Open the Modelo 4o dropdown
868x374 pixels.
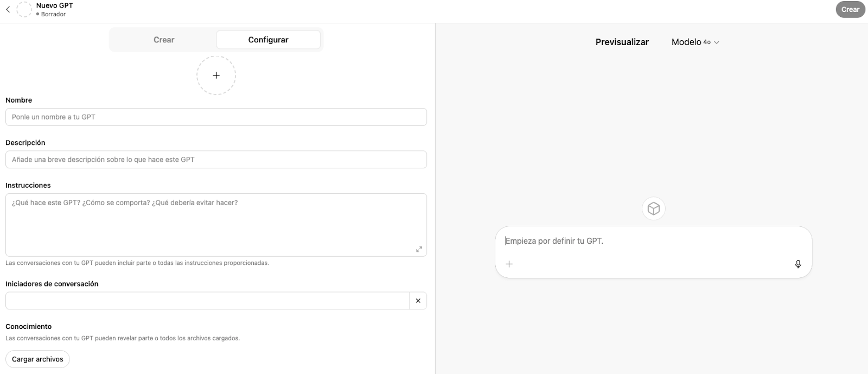tap(694, 42)
